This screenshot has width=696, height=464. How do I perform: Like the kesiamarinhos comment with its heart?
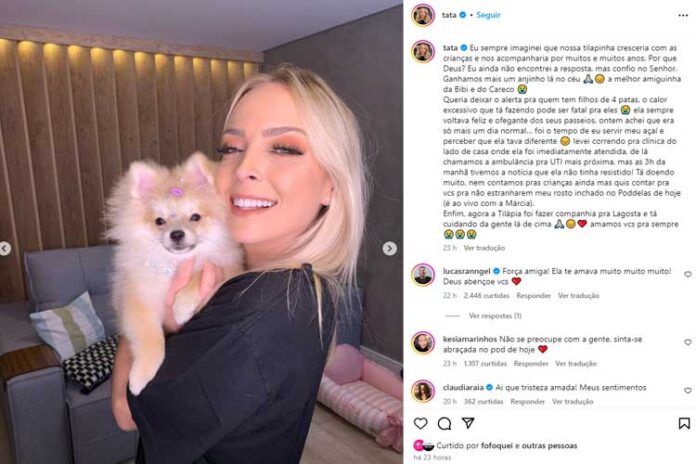click(x=688, y=342)
